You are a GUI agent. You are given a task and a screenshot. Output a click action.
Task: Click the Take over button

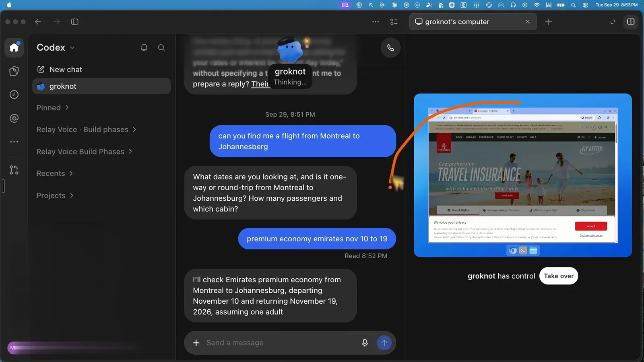point(559,276)
